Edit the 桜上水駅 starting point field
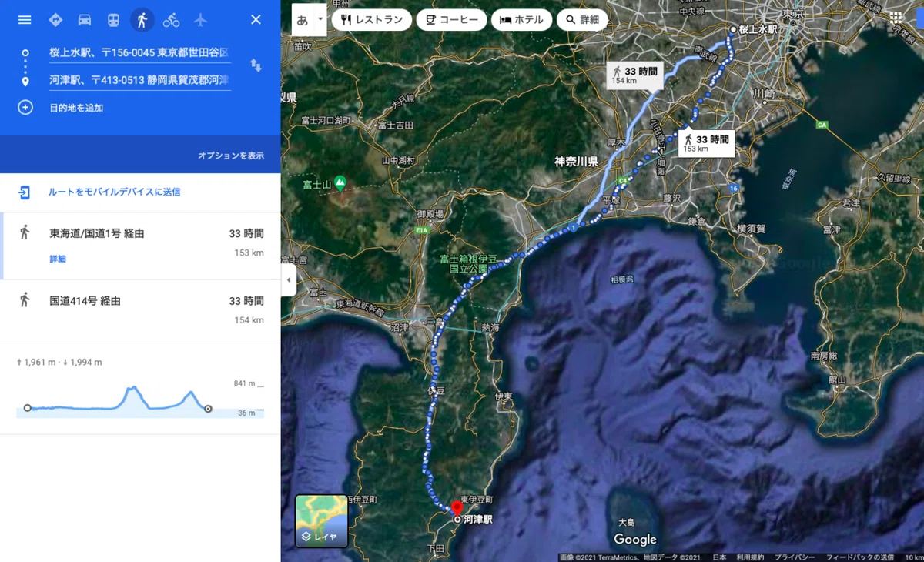This screenshot has height=562, width=924. [x=139, y=52]
